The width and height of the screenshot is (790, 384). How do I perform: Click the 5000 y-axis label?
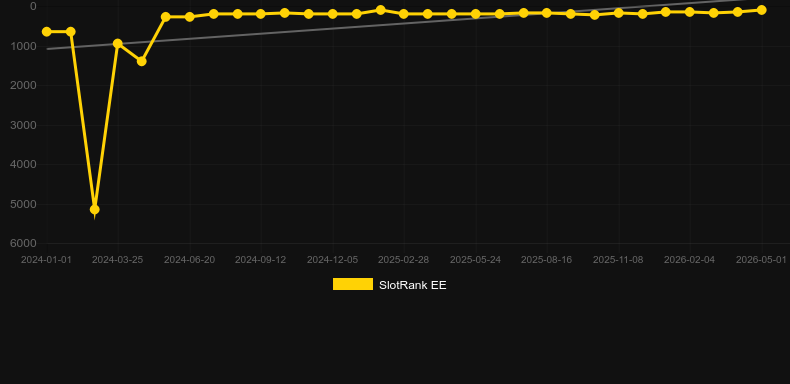(24, 204)
